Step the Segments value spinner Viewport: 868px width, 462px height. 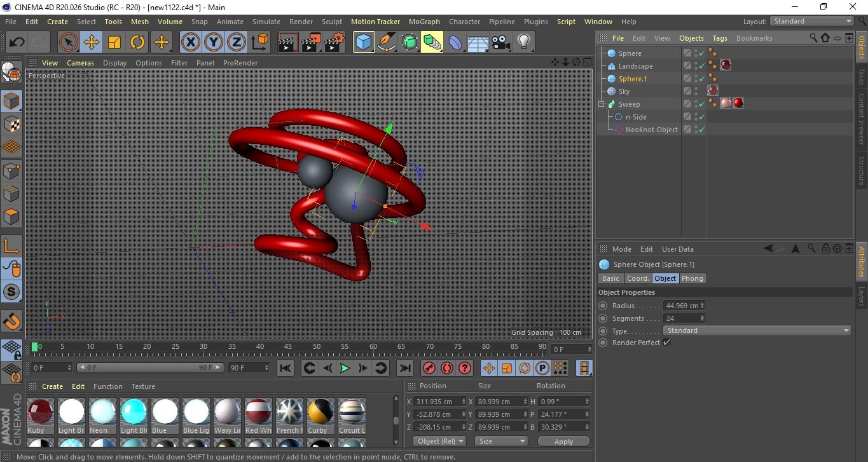[702, 318]
